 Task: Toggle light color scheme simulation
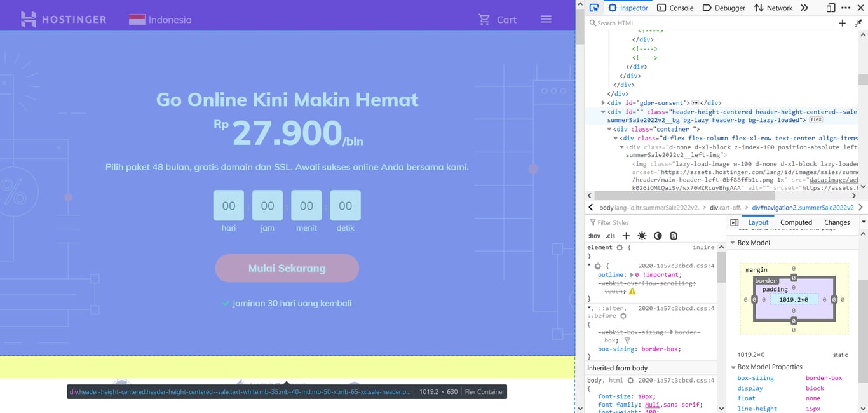pyautogui.click(x=642, y=236)
